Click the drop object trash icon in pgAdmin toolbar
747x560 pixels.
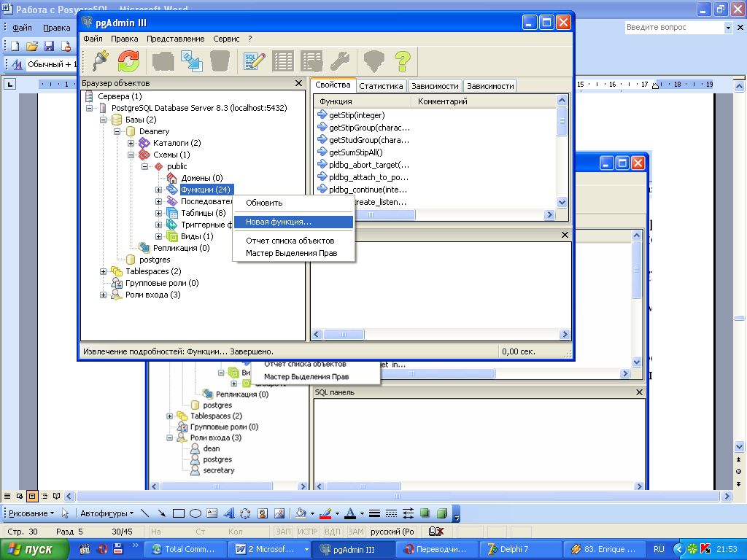pos(220,61)
